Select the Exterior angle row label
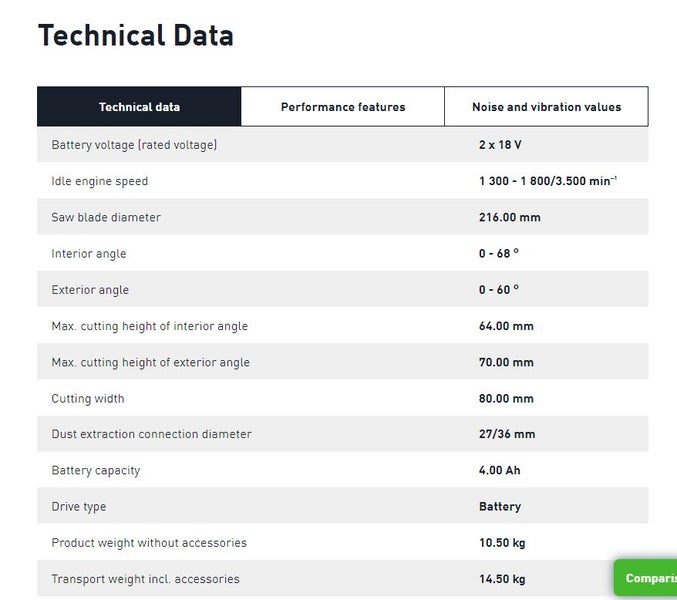Image resolution: width=677 pixels, height=600 pixels. coord(90,290)
